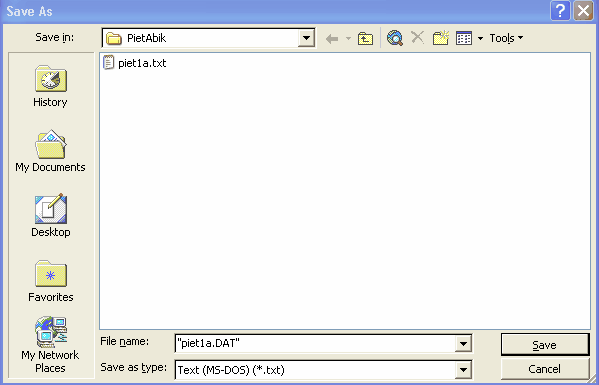Click the Delete X toolbar icon
The height and width of the screenshot is (385, 599).
pos(418,38)
